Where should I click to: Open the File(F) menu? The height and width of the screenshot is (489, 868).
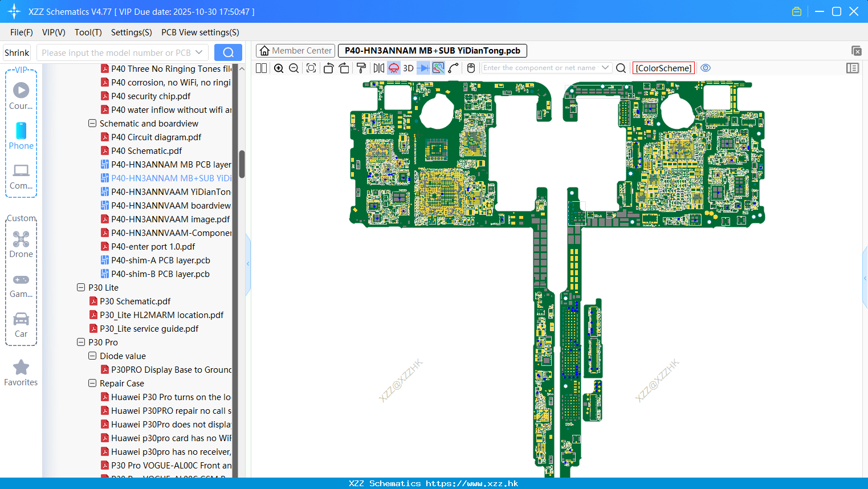click(22, 32)
